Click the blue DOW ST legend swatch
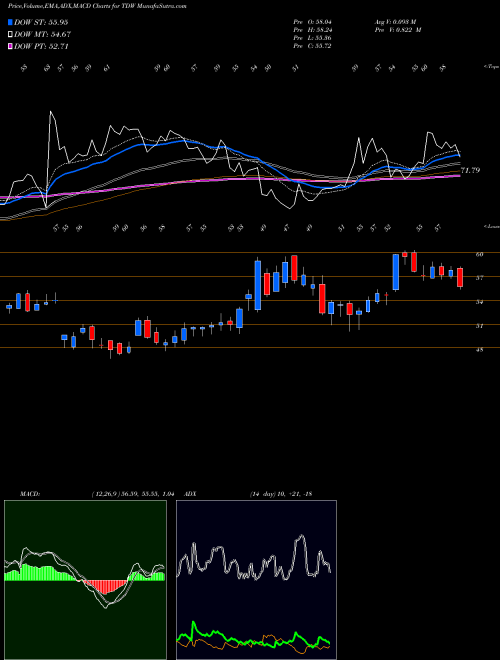Viewport: 500px width, 660px height. click(x=10, y=22)
